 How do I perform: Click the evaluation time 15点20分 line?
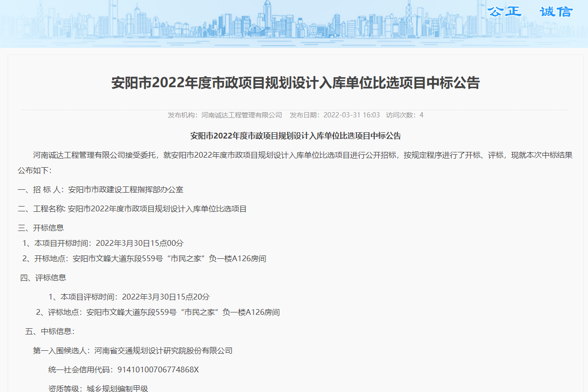point(129,297)
